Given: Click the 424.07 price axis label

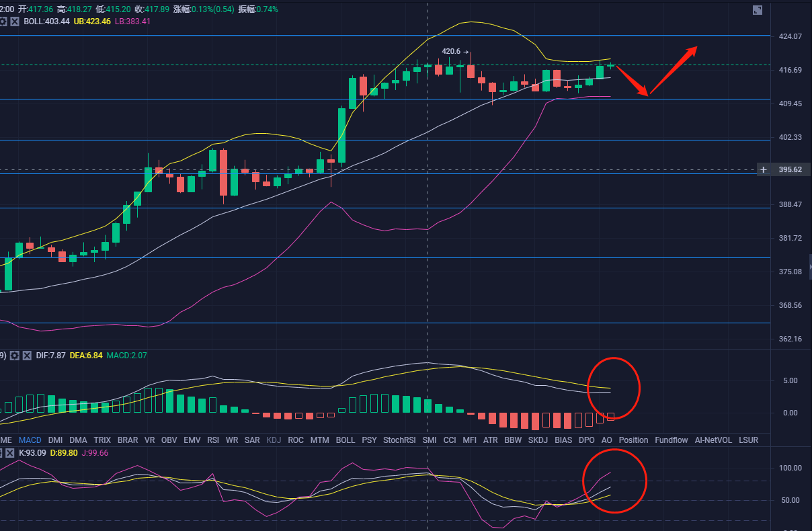Looking at the screenshot, I should tap(790, 36).
